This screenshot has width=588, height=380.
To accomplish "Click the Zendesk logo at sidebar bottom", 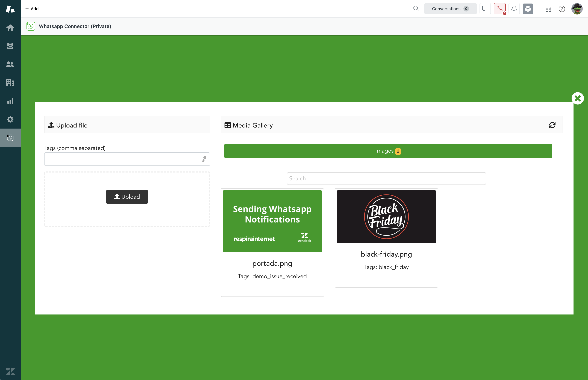I will 10,372.
